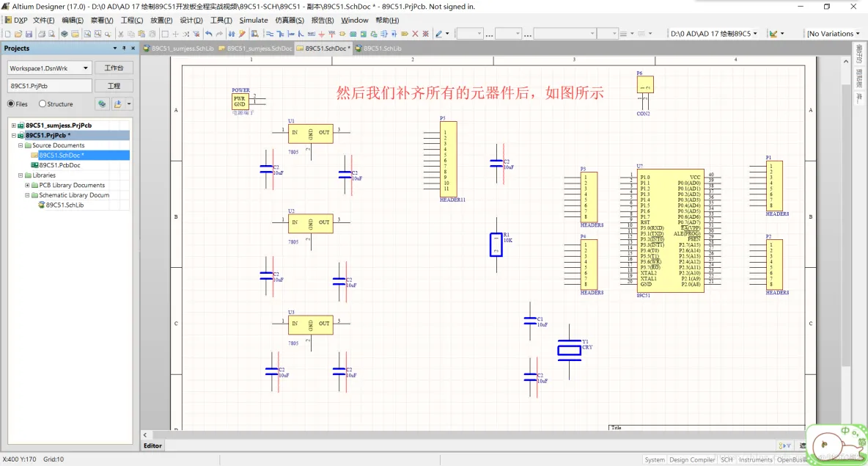The width and height of the screenshot is (868, 466).
Task: Click the Print Preview icon
Action: click(51, 34)
